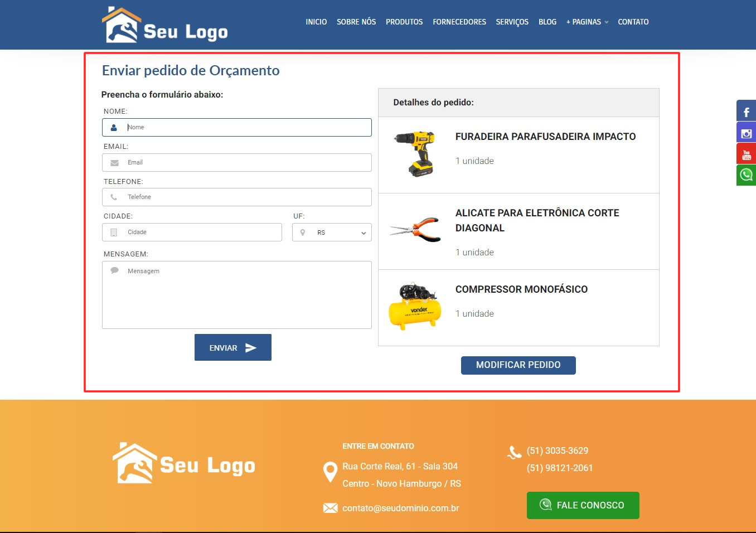This screenshot has height=533, width=756.
Task: Navigate to SOBRE NÓS page
Action: [x=356, y=22]
